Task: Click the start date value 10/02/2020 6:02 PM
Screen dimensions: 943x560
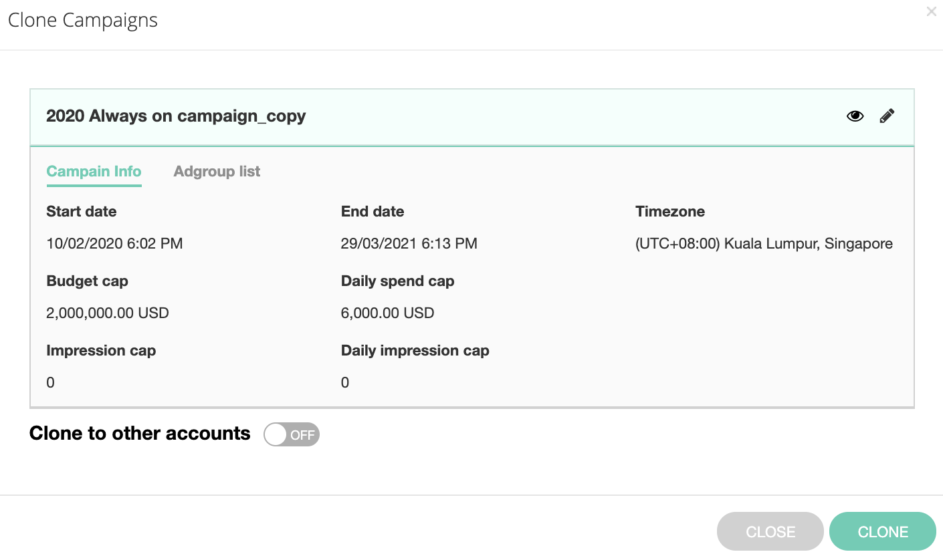Action: pyautogui.click(x=114, y=244)
